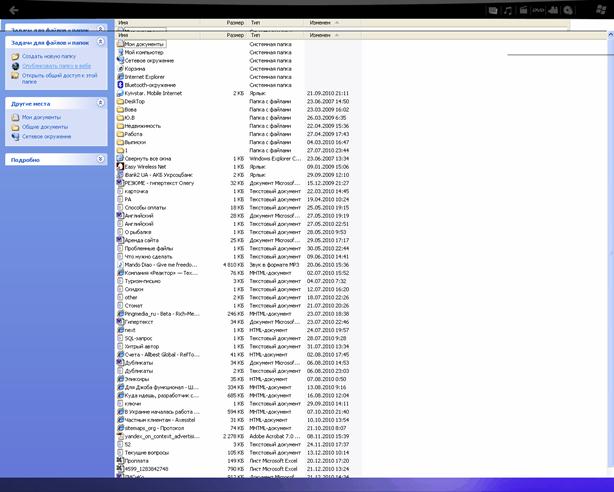Select the file named О рыбалке
The image size is (614, 492).
(138, 232)
